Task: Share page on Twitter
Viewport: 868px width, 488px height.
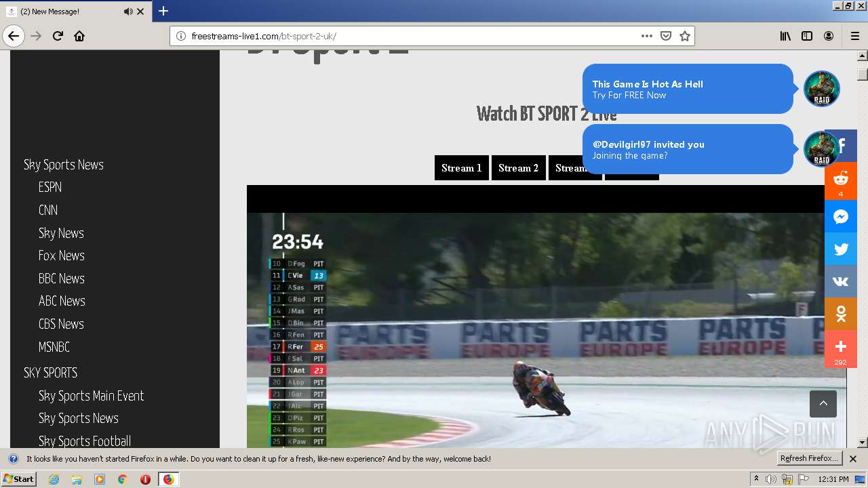Action: [x=841, y=249]
